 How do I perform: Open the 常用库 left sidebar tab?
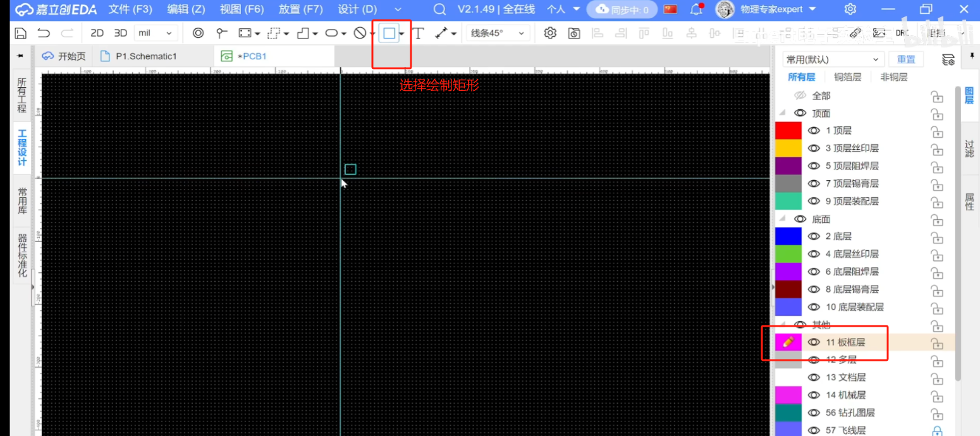(x=22, y=201)
